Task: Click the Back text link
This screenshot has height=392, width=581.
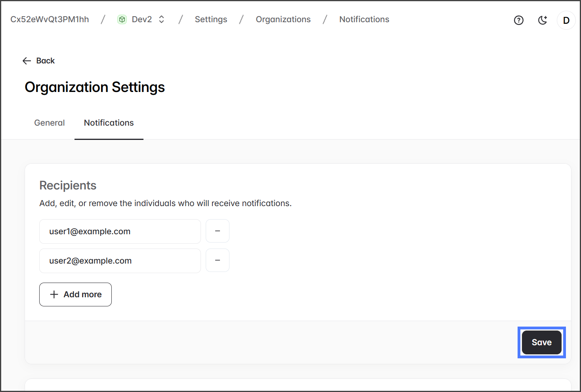Action: 45,61
